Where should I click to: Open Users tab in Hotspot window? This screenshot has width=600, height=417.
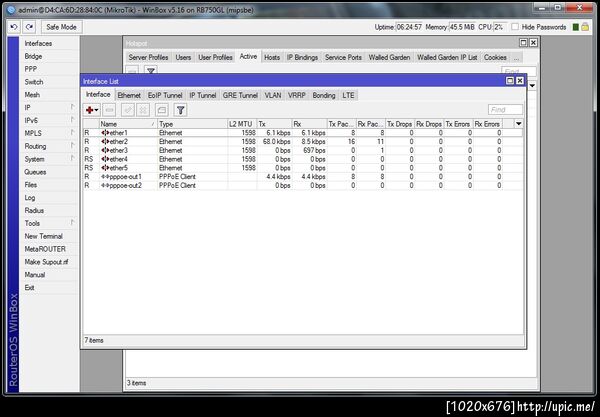pyautogui.click(x=183, y=57)
